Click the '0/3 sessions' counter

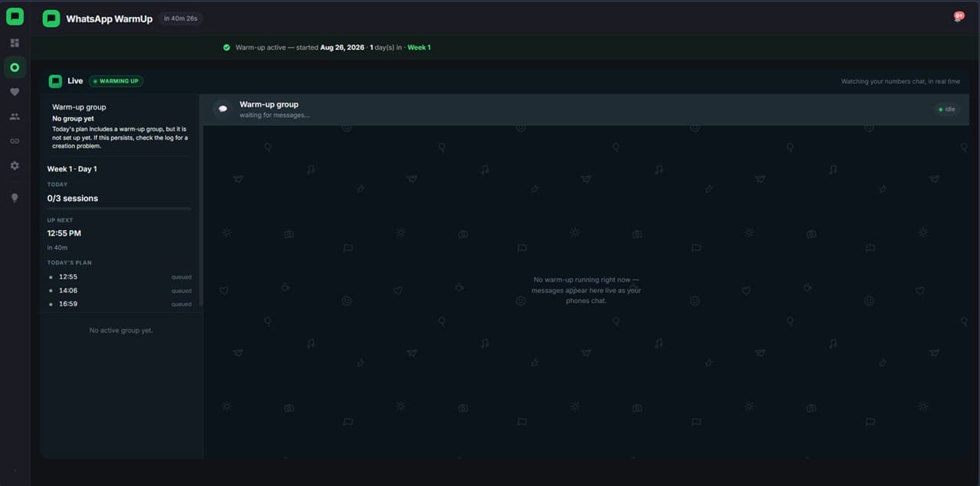73,198
